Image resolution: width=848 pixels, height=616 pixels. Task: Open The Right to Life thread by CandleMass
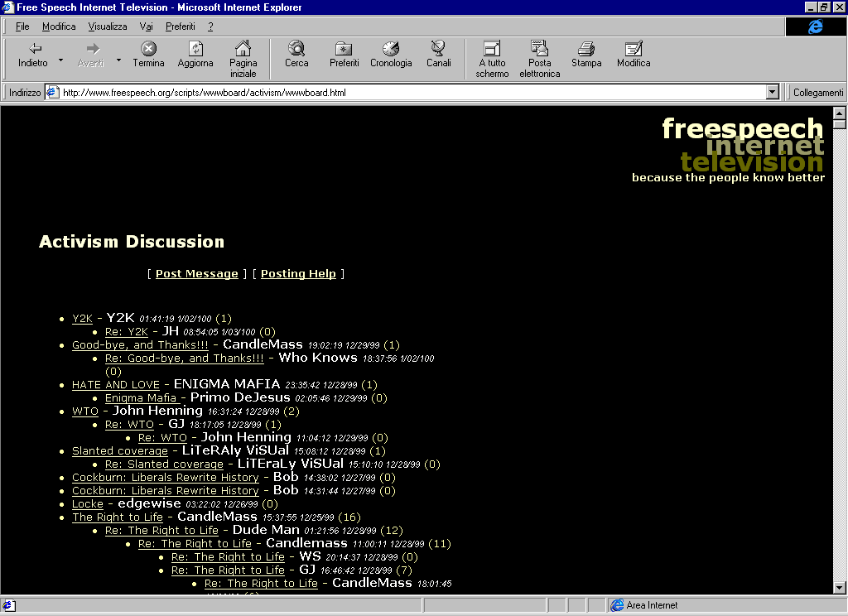point(118,517)
